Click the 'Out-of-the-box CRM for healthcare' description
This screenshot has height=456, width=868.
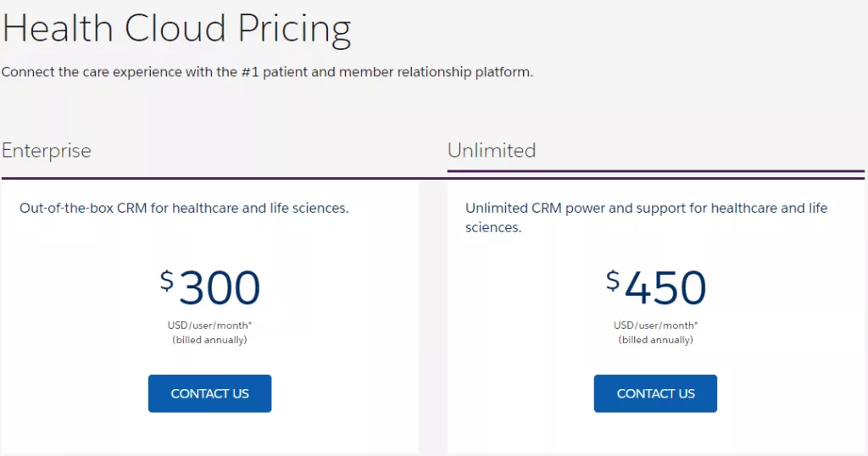click(x=184, y=208)
